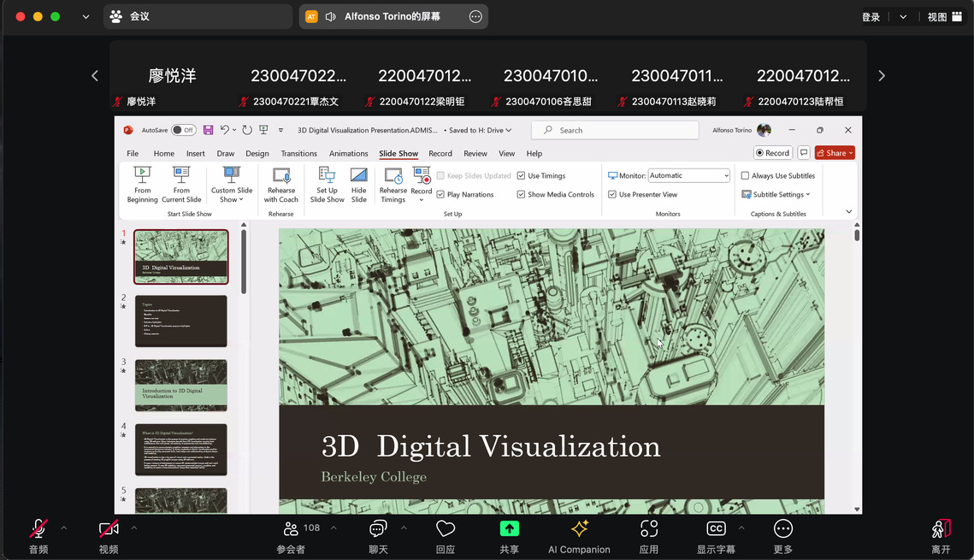Uncheck the Use Timings checkbox
Screen dimensions: 974x560
pyautogui.click(x=522, y=176)
